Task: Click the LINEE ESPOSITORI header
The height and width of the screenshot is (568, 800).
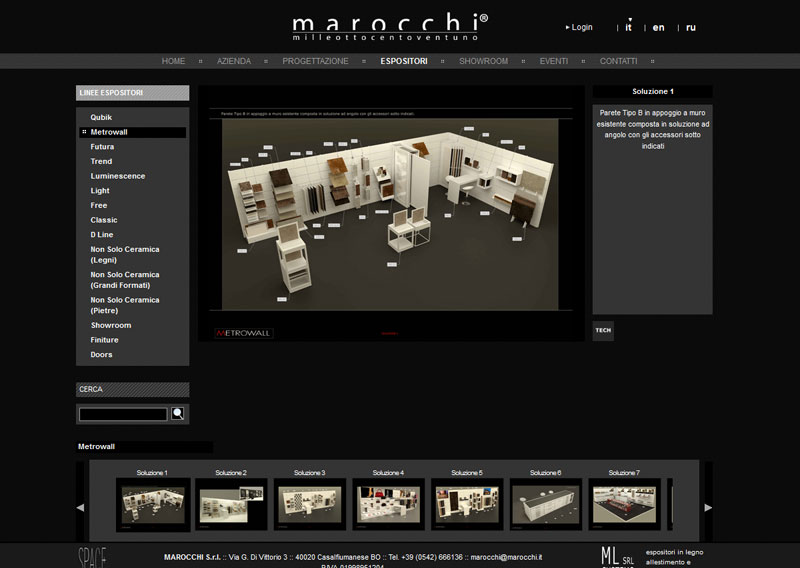Action: 133,93
